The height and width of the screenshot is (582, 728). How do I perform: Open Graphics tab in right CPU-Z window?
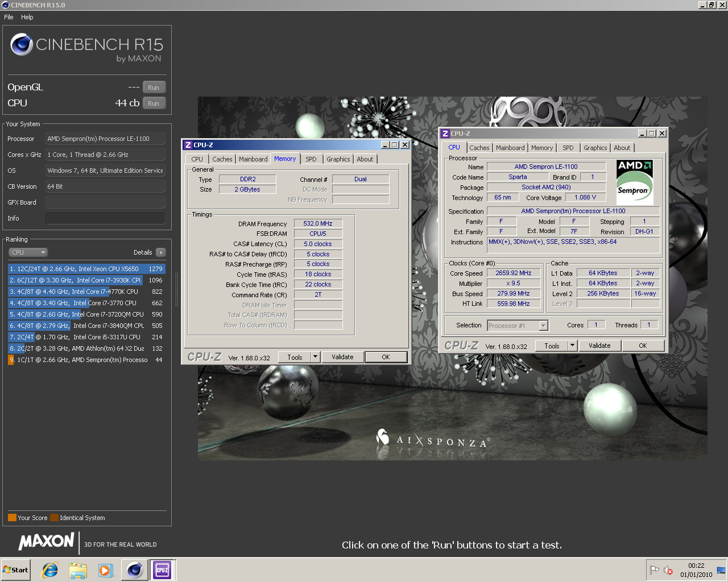click(x=595, y=148)
